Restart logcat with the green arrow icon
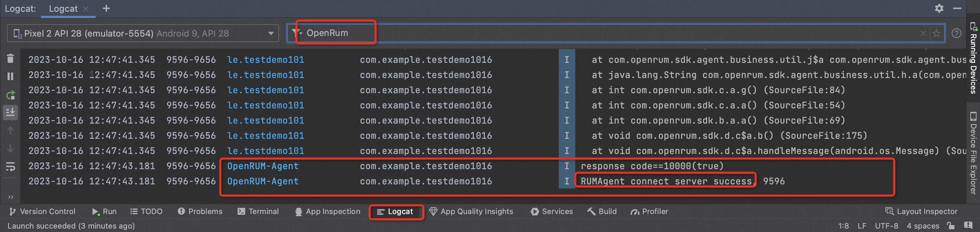This screenshot has width=980, height=232. [10, 94]
